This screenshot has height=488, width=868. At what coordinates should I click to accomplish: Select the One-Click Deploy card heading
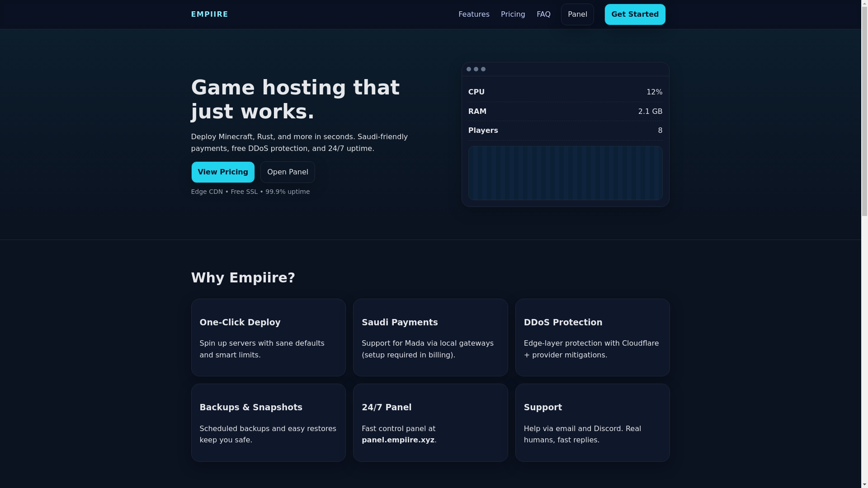240,322
